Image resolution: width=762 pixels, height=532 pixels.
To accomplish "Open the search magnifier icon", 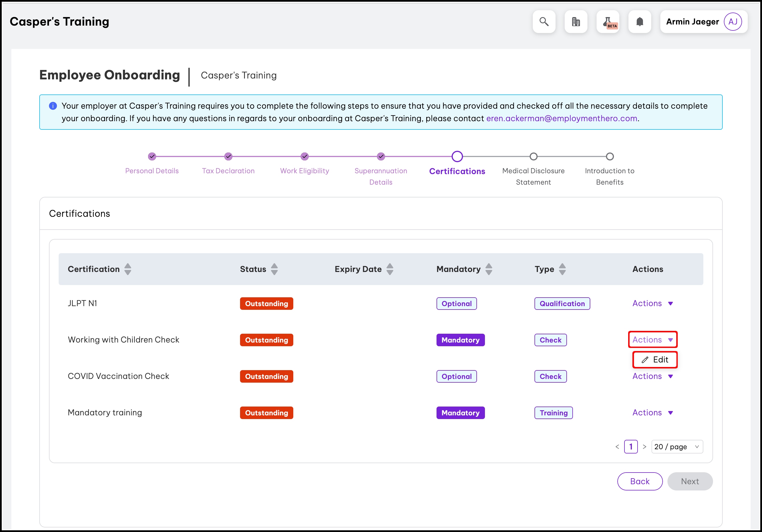I will pyautogui.click(x=544, y=22).
